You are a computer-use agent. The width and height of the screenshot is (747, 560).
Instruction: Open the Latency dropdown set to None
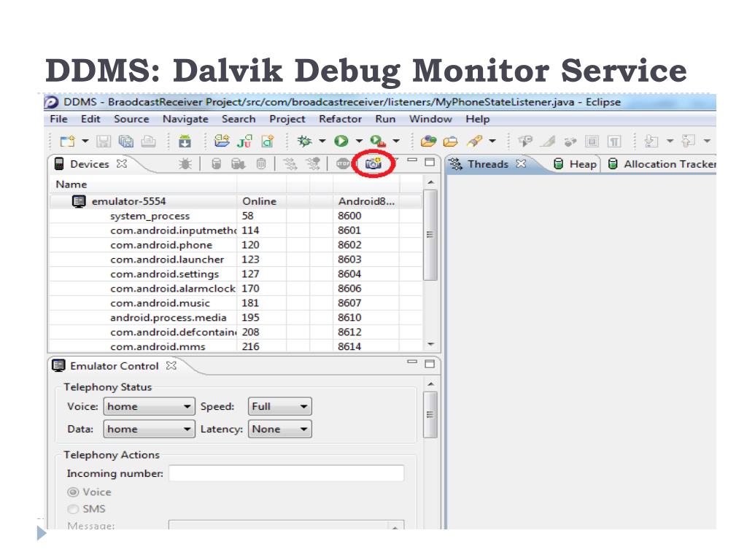click(x=280, y=429)
